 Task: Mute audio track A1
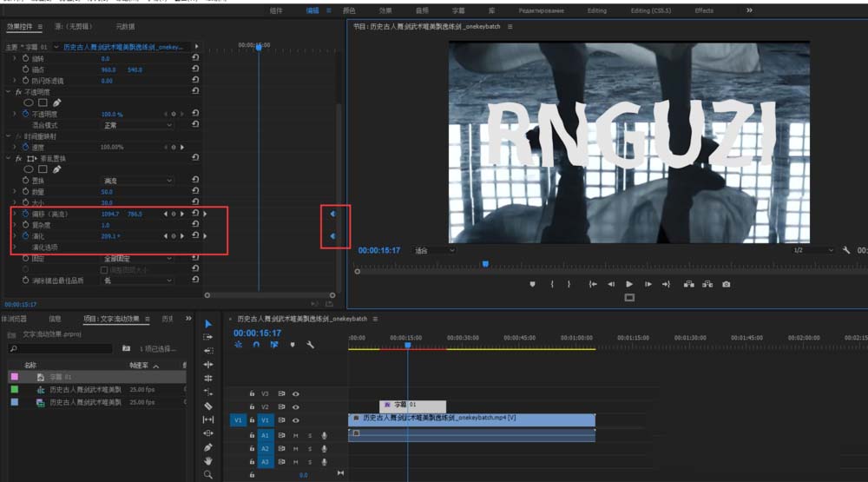pyautogui.click(x=295, y=435)
